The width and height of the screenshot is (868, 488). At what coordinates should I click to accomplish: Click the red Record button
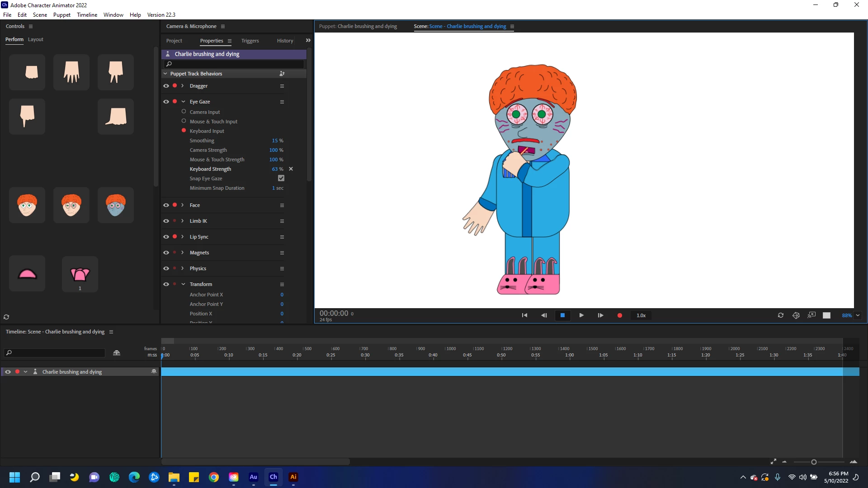[x=619, y=315]
